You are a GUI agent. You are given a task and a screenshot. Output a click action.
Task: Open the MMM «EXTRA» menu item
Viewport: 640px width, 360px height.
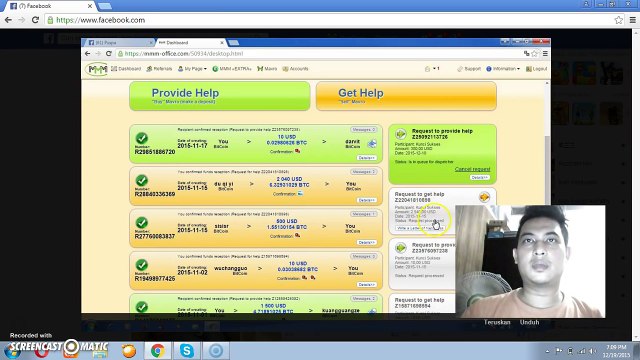coord(232,69)
